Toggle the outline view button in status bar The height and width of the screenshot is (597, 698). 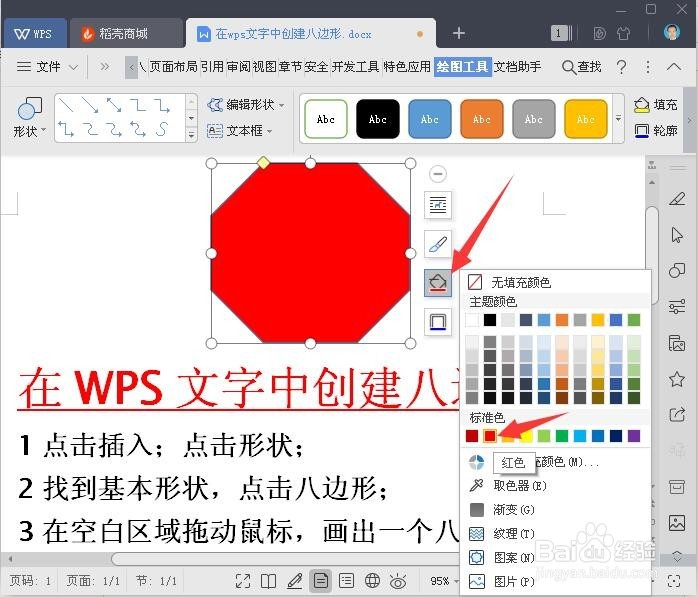(x=346, y=581)
